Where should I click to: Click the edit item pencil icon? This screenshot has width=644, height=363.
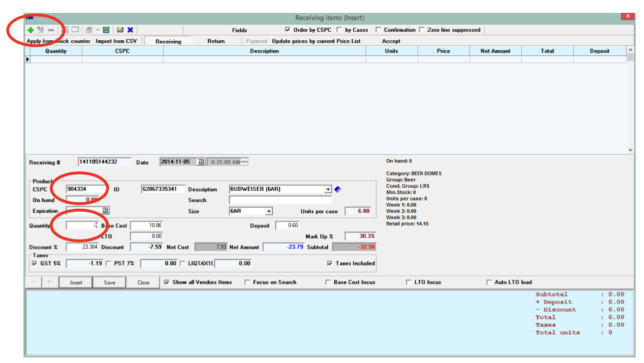pos(40,30)
